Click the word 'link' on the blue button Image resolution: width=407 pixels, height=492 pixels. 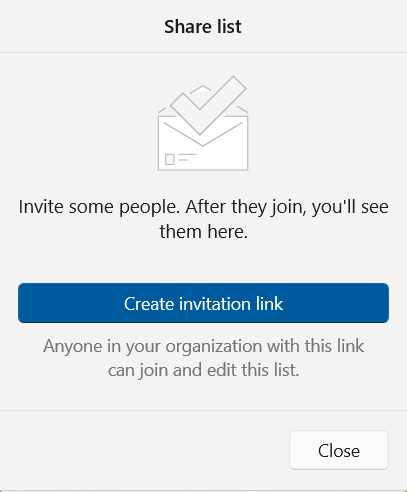point(269,304)
